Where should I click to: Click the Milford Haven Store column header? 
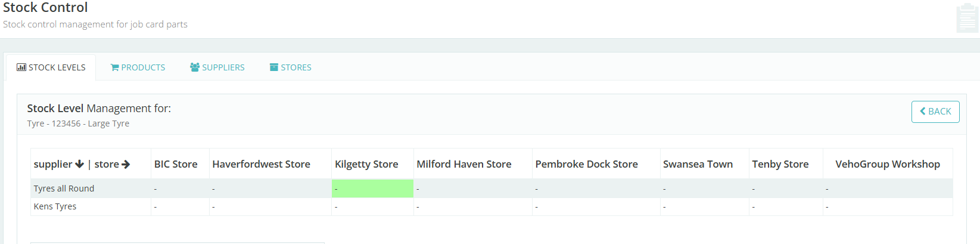click(464, 164)
